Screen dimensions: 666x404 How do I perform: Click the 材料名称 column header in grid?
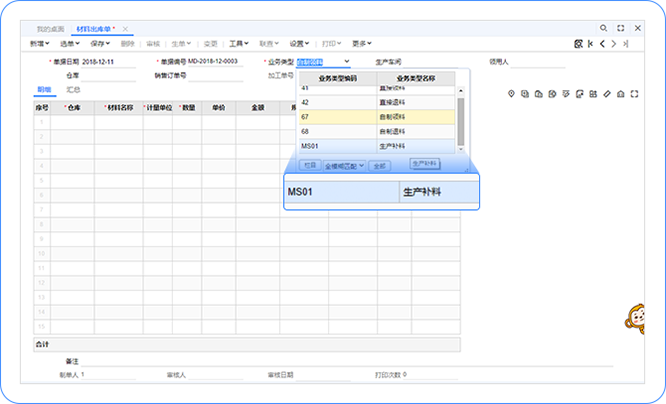click(x=119, y=108)
